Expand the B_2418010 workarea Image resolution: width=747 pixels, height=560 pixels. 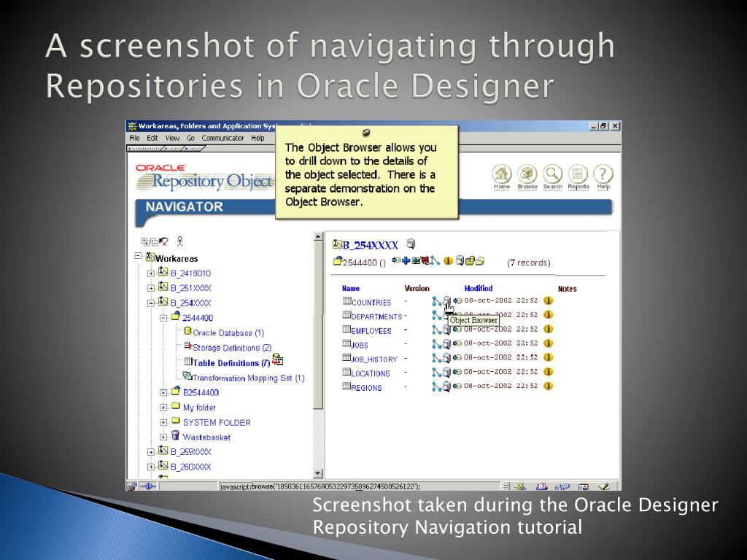150,273
